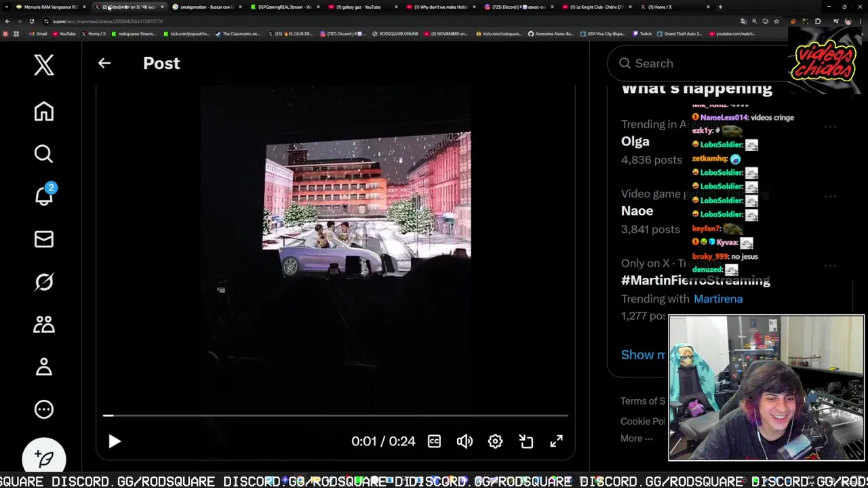This screenshot has height=488, width=868.
Task: Open video settings gear
Action: point(495,441)
